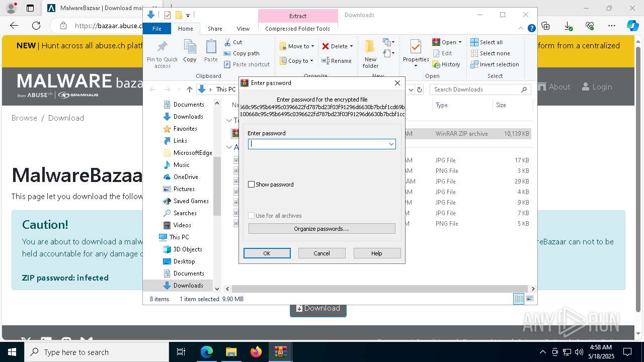
Task: Click the Download button on webpage
Action: 318,309
